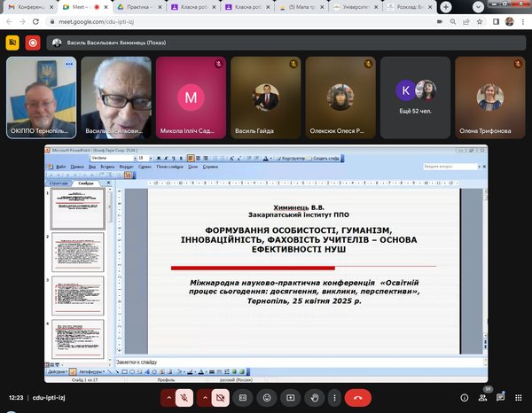Raise hand in the meeting
532x413 pixels.
click(314, 398)
